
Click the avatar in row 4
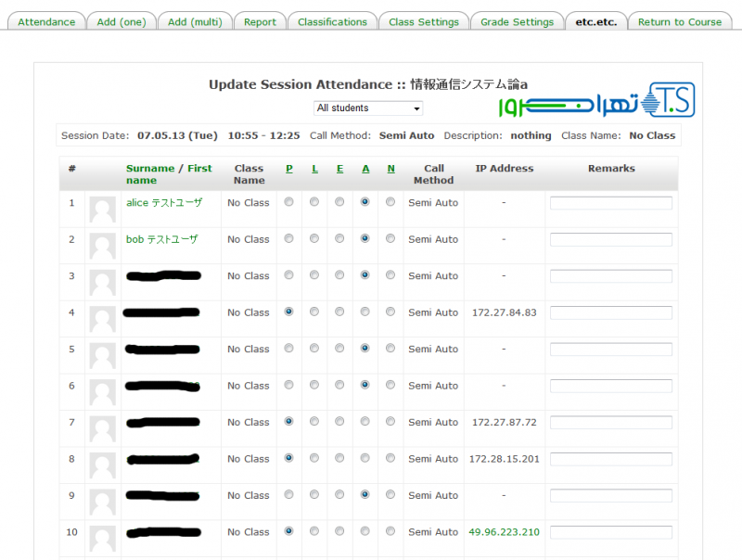tap(102, 320)
